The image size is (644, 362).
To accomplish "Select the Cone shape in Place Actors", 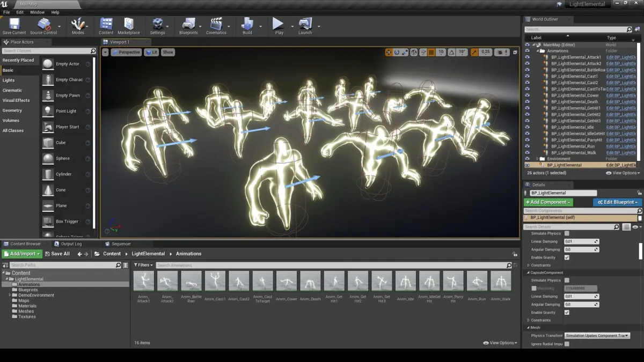I will point(48,190).
